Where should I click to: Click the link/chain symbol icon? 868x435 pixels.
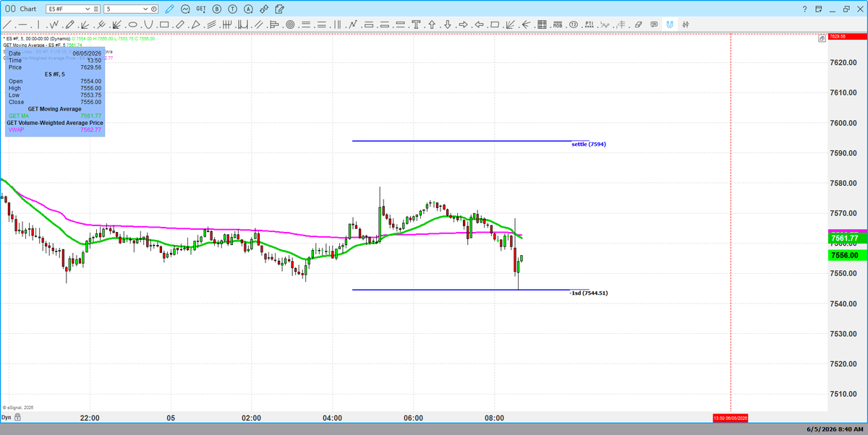pos(264,9)
